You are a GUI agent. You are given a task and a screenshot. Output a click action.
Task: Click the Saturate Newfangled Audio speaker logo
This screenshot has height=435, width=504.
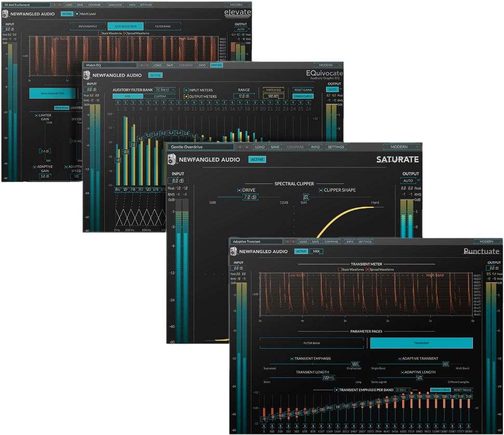(172, 159)
